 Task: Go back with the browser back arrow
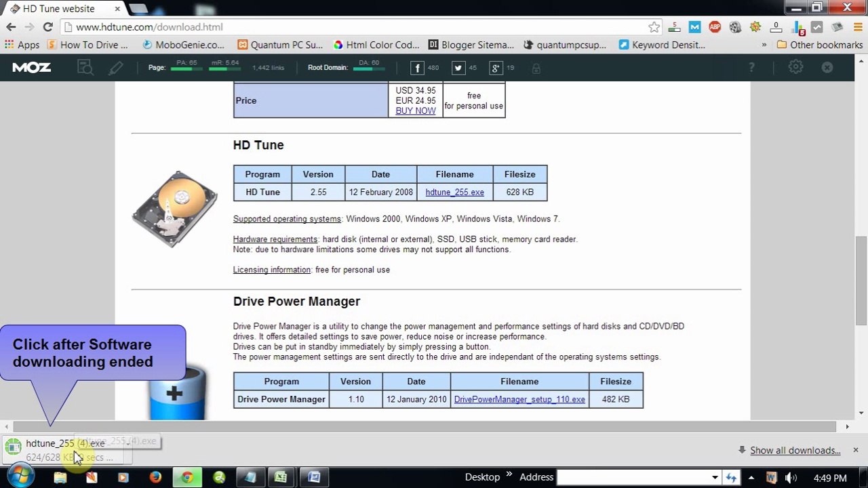tap(11, 27)
